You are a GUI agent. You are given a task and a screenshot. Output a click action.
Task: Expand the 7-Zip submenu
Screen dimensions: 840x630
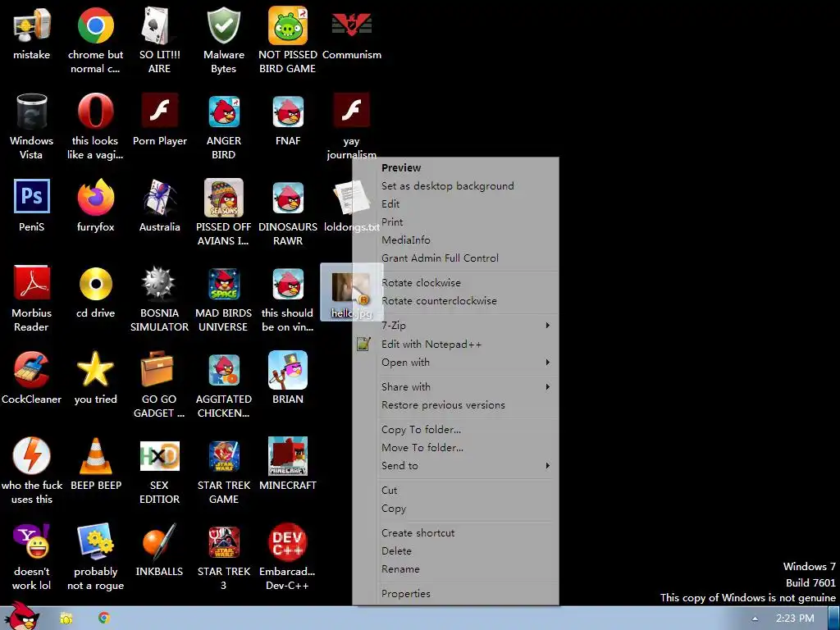(x=455, y=325)
